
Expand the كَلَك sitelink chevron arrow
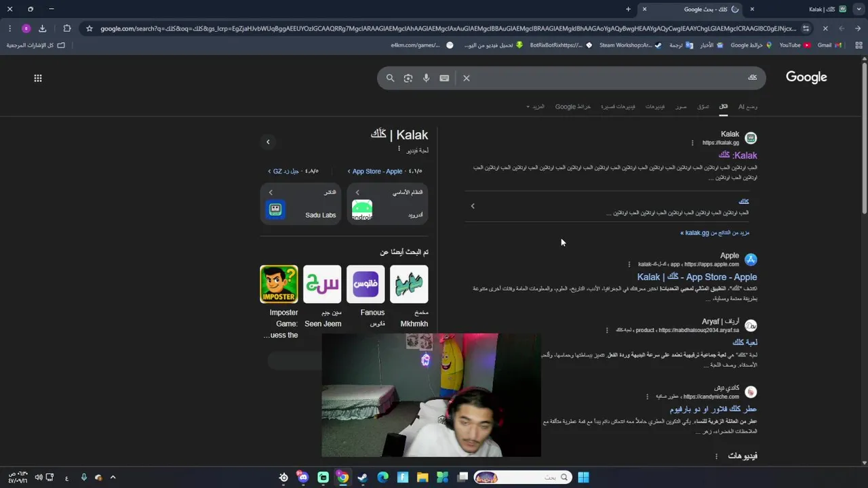pyautogui.click(x=473, y=206)
